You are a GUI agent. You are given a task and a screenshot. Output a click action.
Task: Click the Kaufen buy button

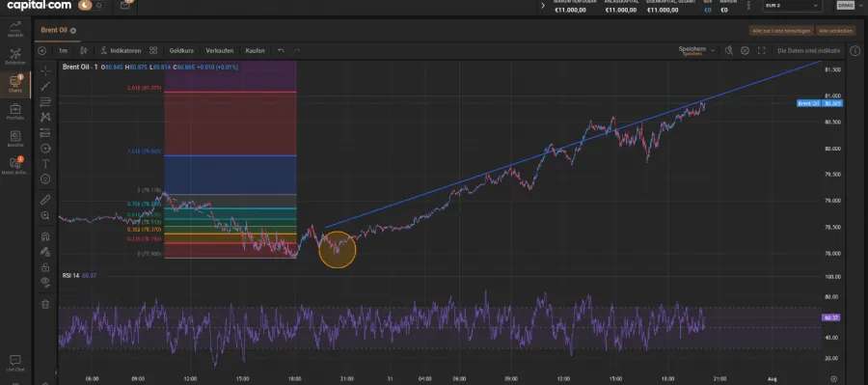click(x=256, y=50)
